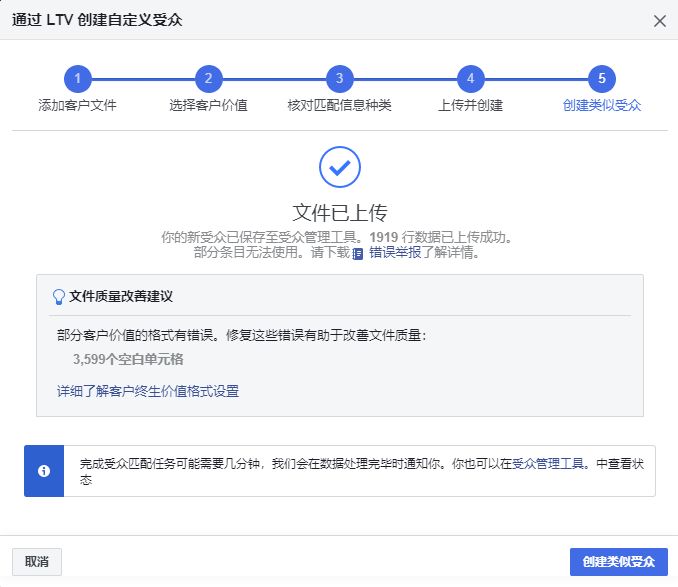This screenshot has width=678, height=587.
Task: Click the dialog title 通过 LTV 创建自定义受众
Action: point(97,20)
